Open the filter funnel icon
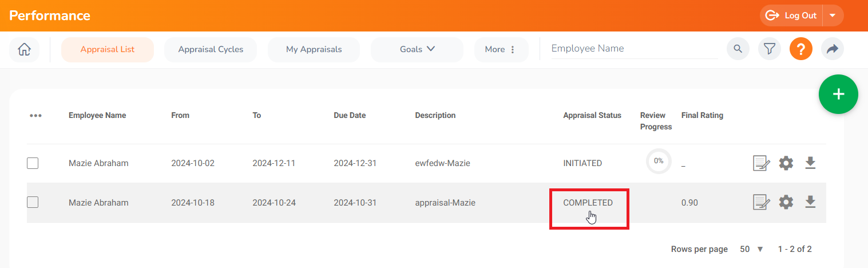Image resolution: width=868 pixels, height=268 pixels. (770, 49)
